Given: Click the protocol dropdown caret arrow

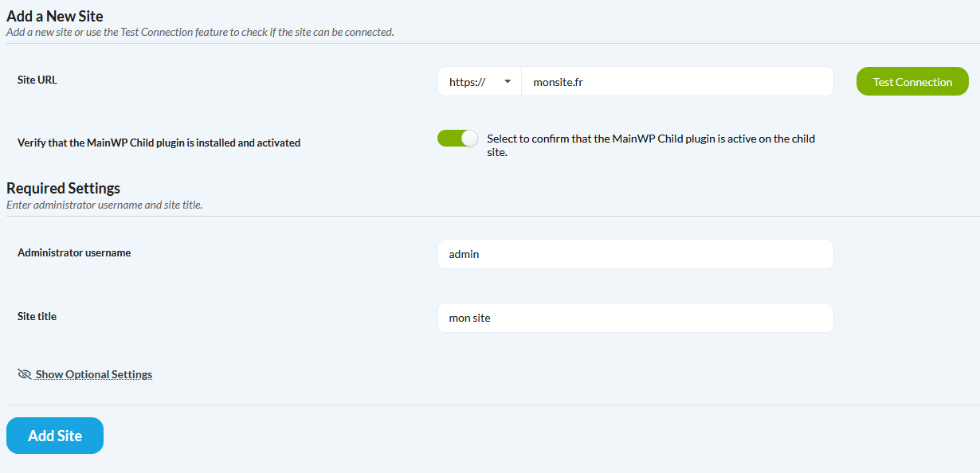Looking at the screenshot, I should click(508, 81).
